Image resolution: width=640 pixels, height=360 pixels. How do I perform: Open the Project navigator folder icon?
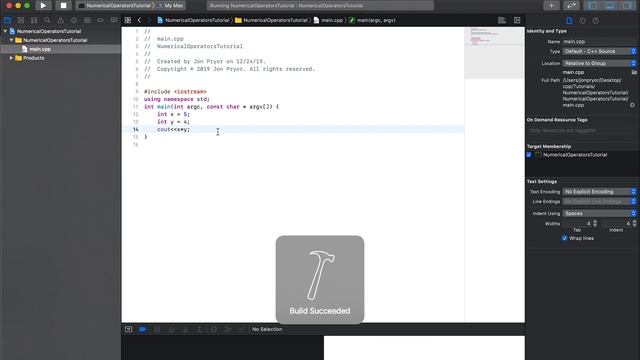7,20
